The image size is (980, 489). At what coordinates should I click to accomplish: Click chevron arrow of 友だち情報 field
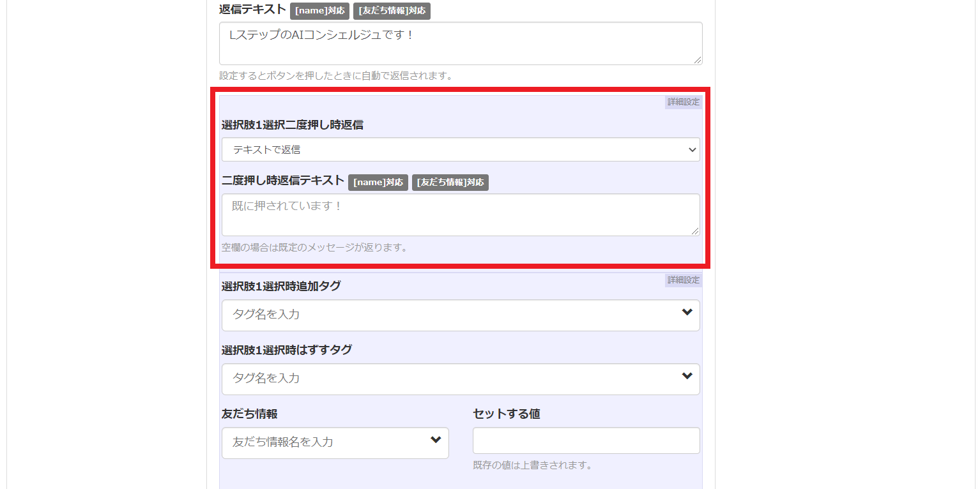point(436,440)
